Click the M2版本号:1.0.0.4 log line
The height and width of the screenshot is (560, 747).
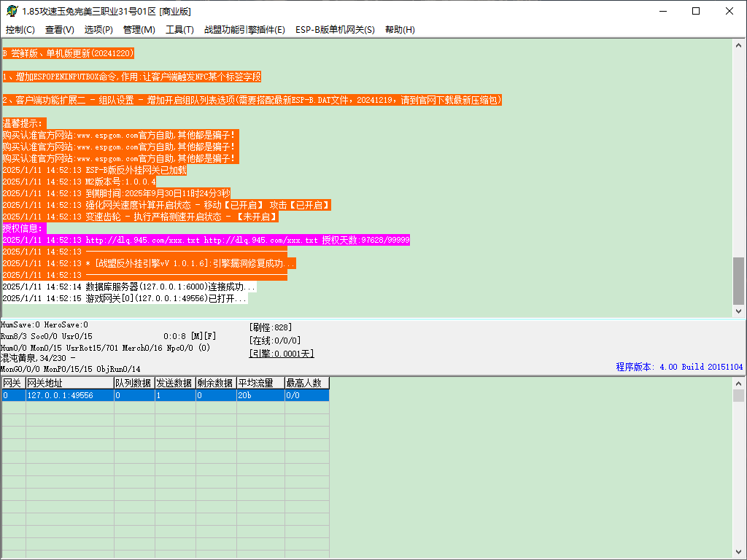tap(79, 182)
